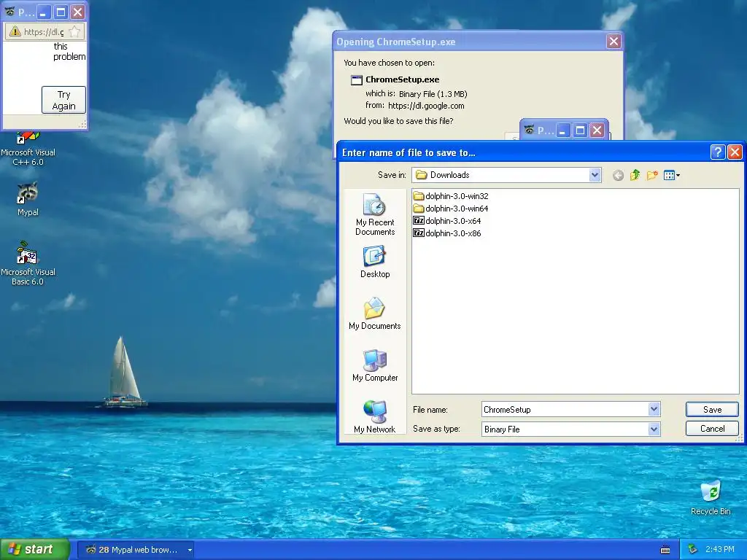
Task: Expand the Save as type dropdown
Action: click(x=654, y=429)
